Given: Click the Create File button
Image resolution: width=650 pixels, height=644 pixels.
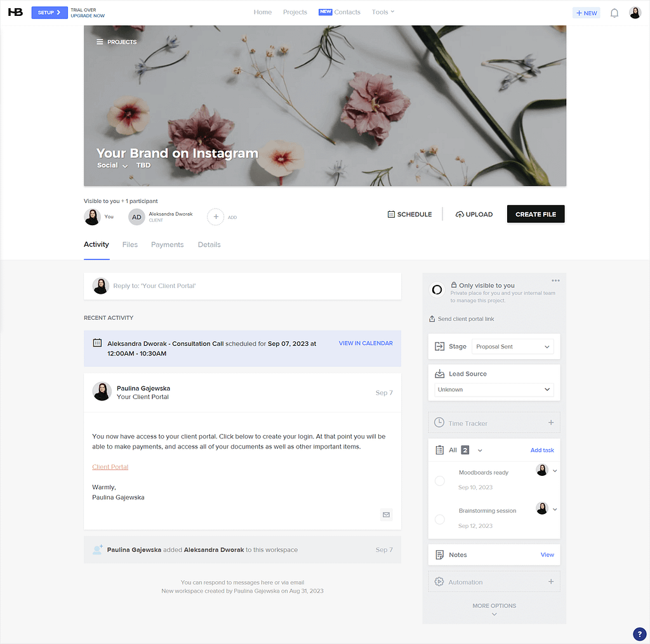Looking at the screenshot, I should click(x=536, y=214).
